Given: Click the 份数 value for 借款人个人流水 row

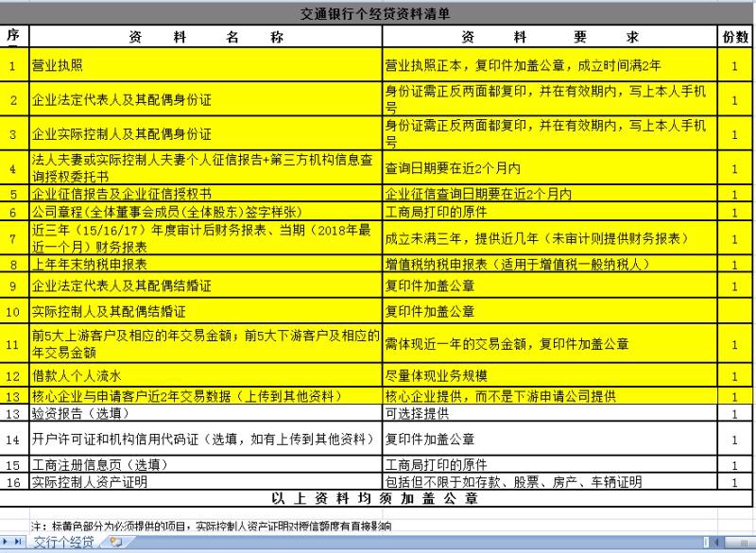Looking at the screenshot, I should tap(735, 376).
